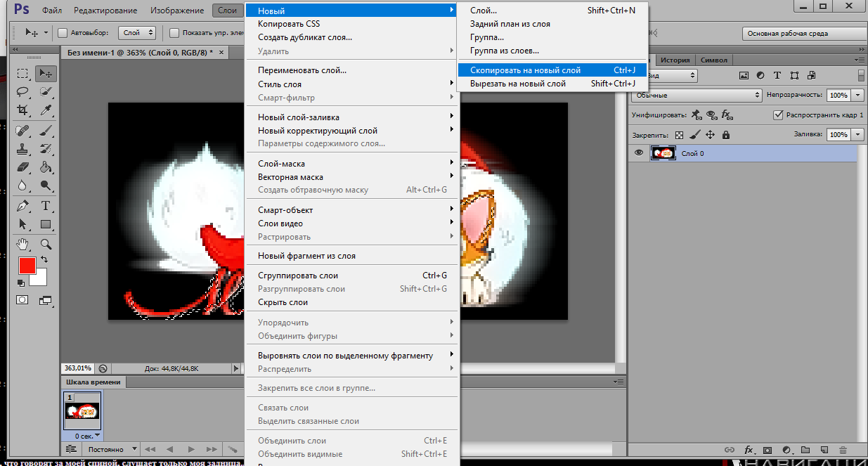Open the blend mode Обычные dropdown
The image size is (868, 466).
(x=697, y=95)
